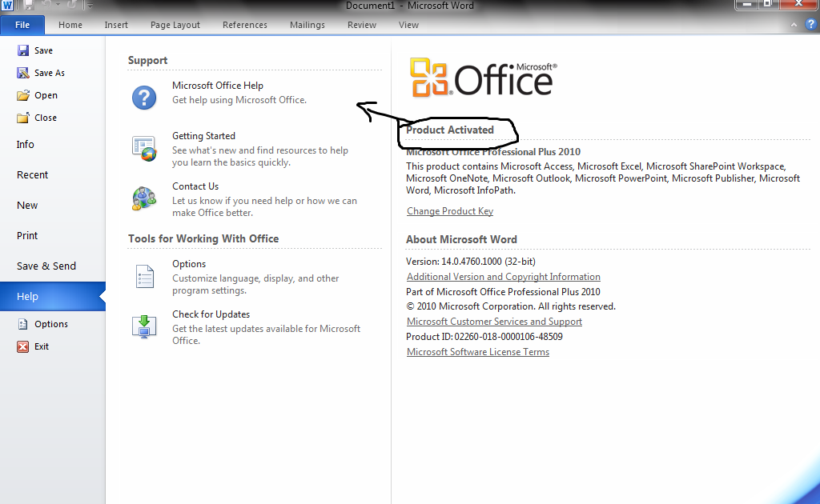The width and height of the screenshot is (820, 504).
Task: Open Options via its settings icon
Action: 144,276
